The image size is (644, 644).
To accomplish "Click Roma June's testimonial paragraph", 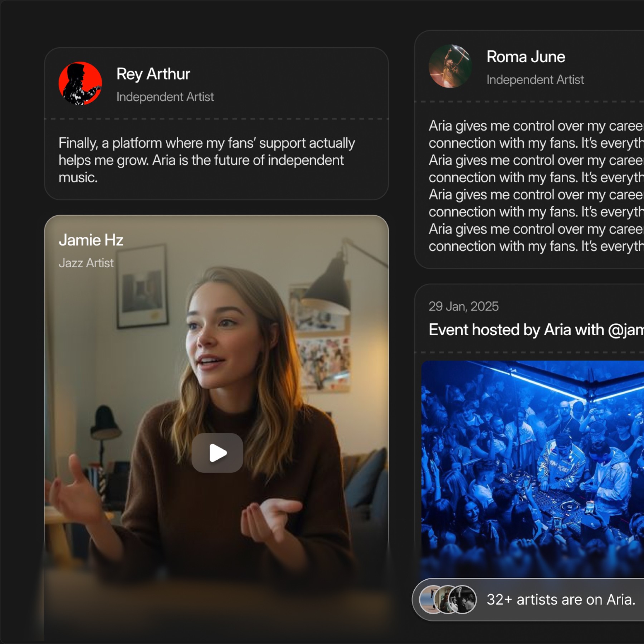I will (x=536, y=186).
